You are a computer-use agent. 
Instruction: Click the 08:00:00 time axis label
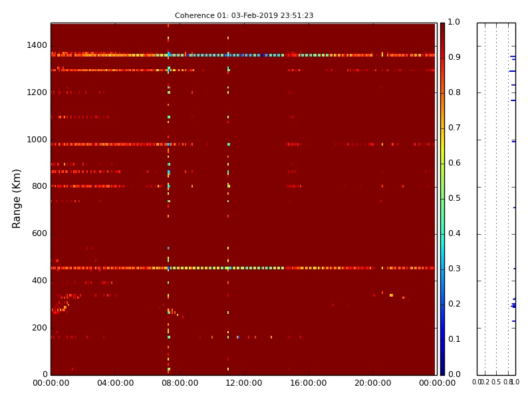[x=180, y=383]
